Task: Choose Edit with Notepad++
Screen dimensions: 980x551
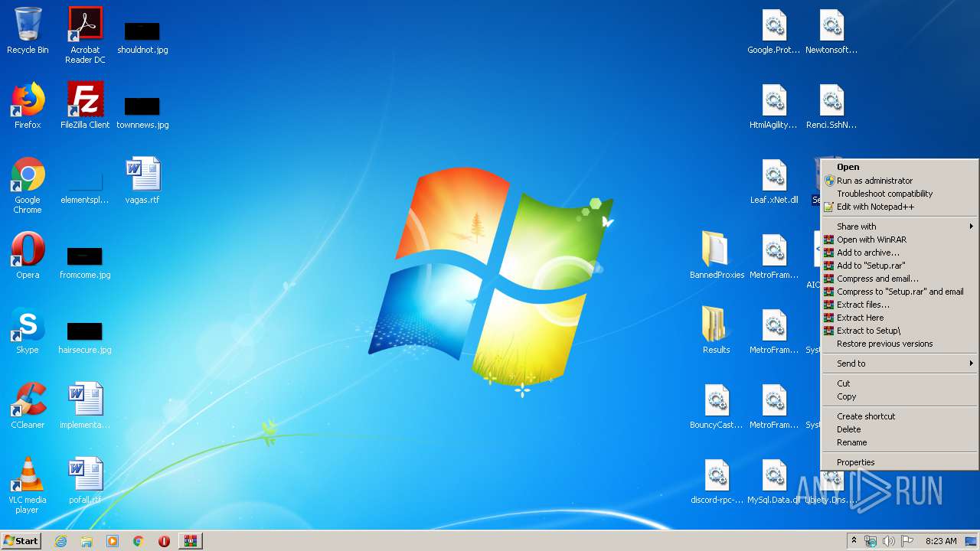Action: tap(900, 207)
